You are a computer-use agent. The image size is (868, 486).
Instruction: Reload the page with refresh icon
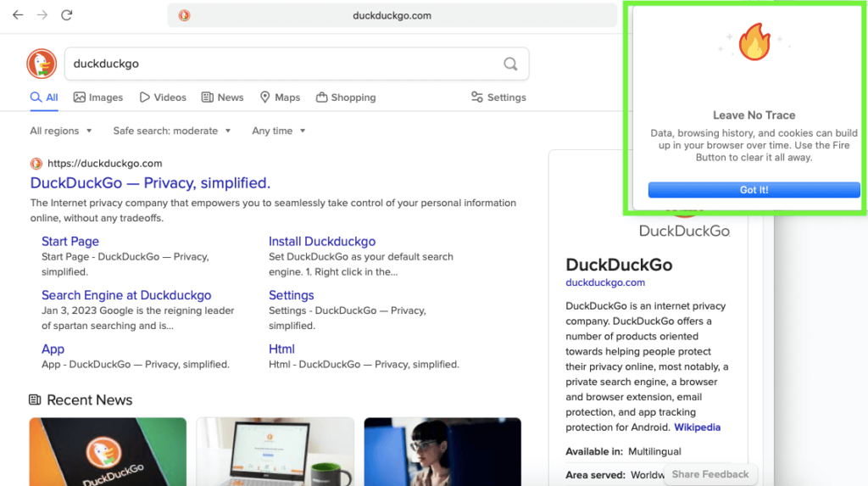coord(66,15)
